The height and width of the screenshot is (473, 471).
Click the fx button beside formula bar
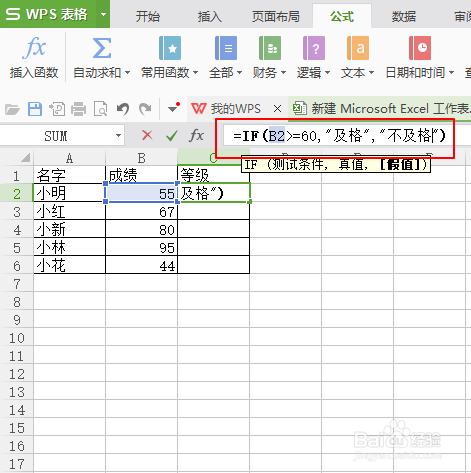click(x=196, y=135)
